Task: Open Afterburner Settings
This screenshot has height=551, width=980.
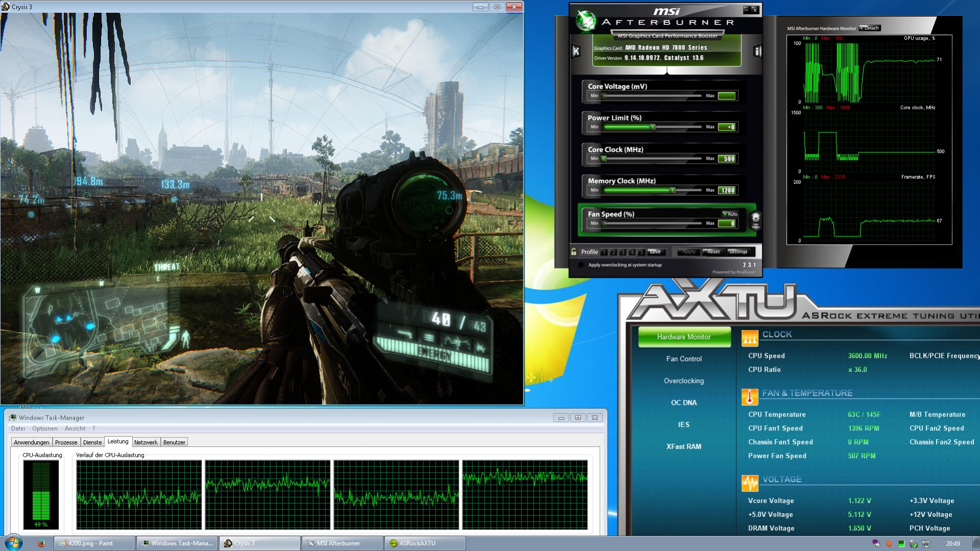Action: [x=738, y=252]
